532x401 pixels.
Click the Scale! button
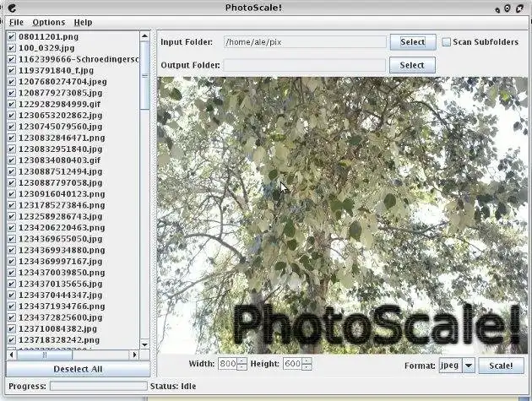click(x=501, y=366)
